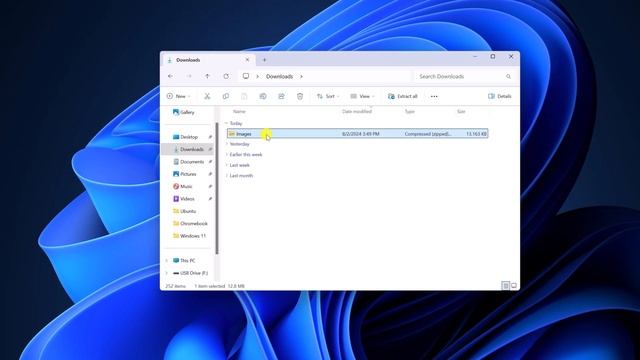
Task: Expand the Earlier this week group
Action: [x=227, y=155]
